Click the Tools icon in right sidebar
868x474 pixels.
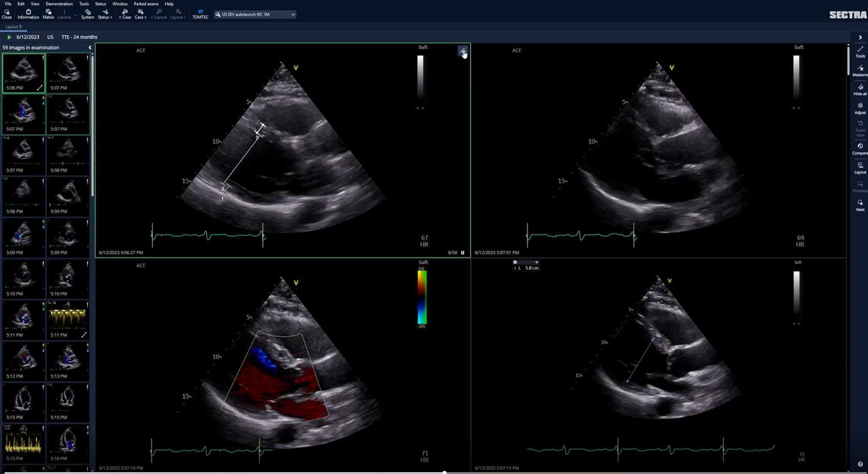(860, 51)
